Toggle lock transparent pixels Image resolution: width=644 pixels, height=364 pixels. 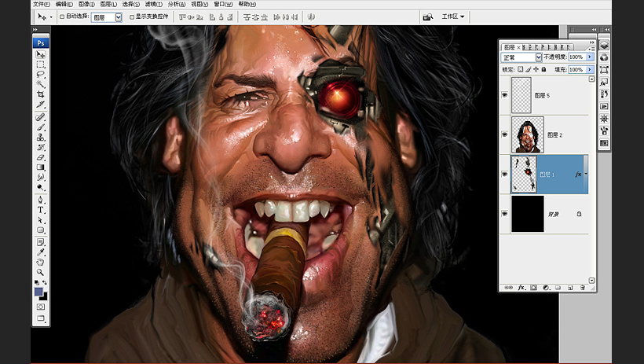coord(521,69)
